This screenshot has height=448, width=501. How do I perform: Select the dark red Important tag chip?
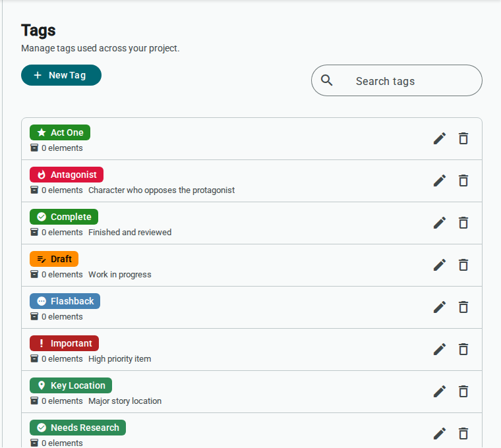(64, 343)
